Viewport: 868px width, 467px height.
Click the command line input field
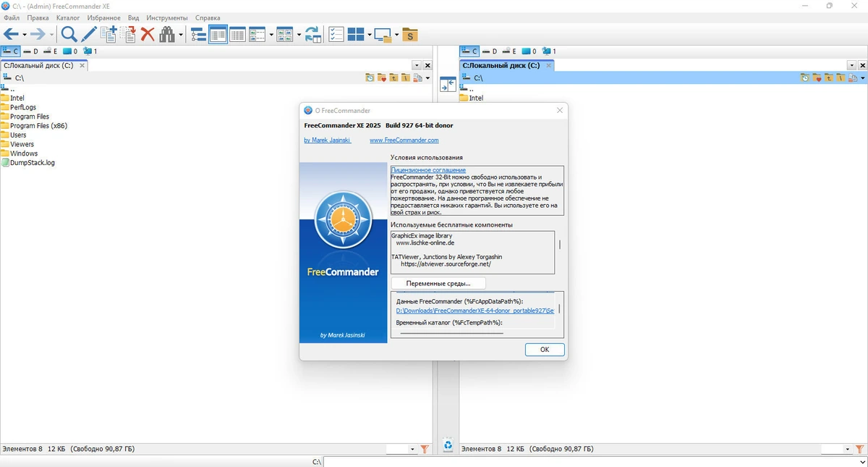(595, 461)
